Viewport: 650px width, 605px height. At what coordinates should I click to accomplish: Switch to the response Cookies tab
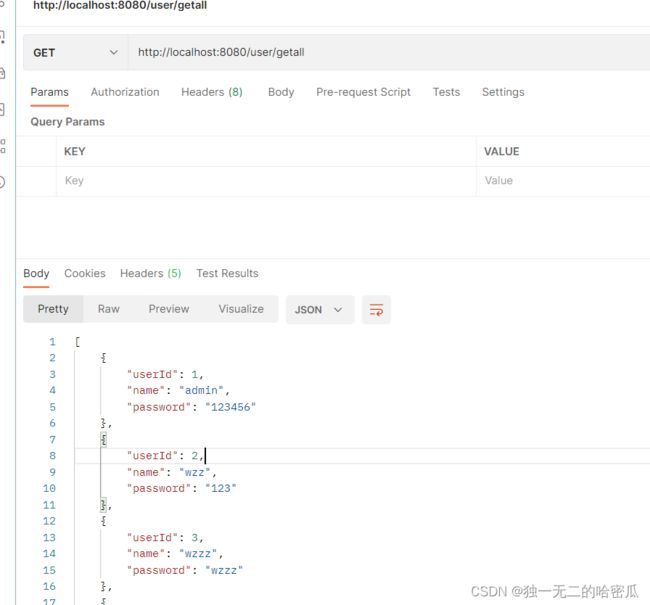pos(85,273)
